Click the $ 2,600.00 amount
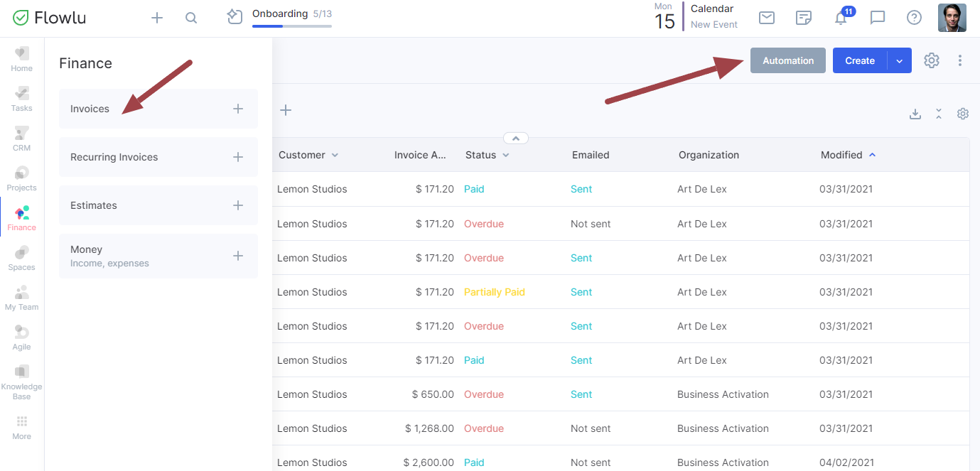Viewport: 980px width, 471px height. pyautogui.click(x=429, y=462)
